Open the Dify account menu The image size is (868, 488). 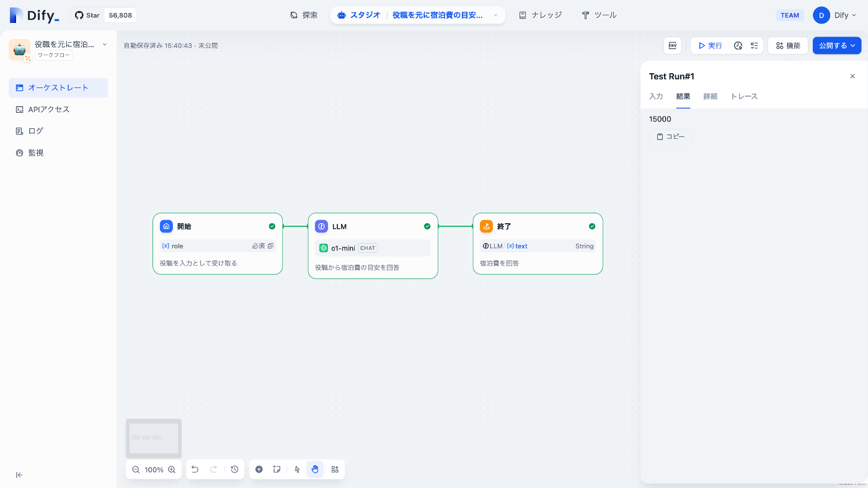(x=836, y=16)
